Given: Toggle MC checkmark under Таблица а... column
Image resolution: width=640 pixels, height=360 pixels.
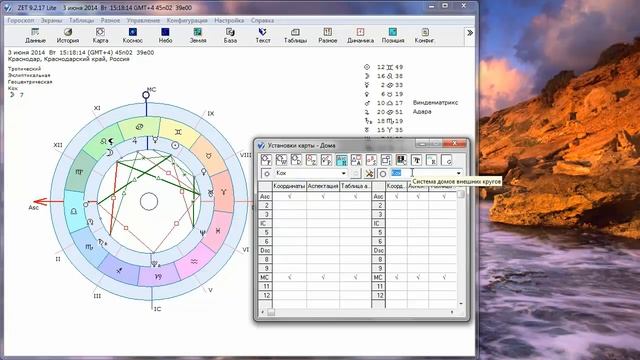Looking at the screenshot, I should (x=355, y=277).
